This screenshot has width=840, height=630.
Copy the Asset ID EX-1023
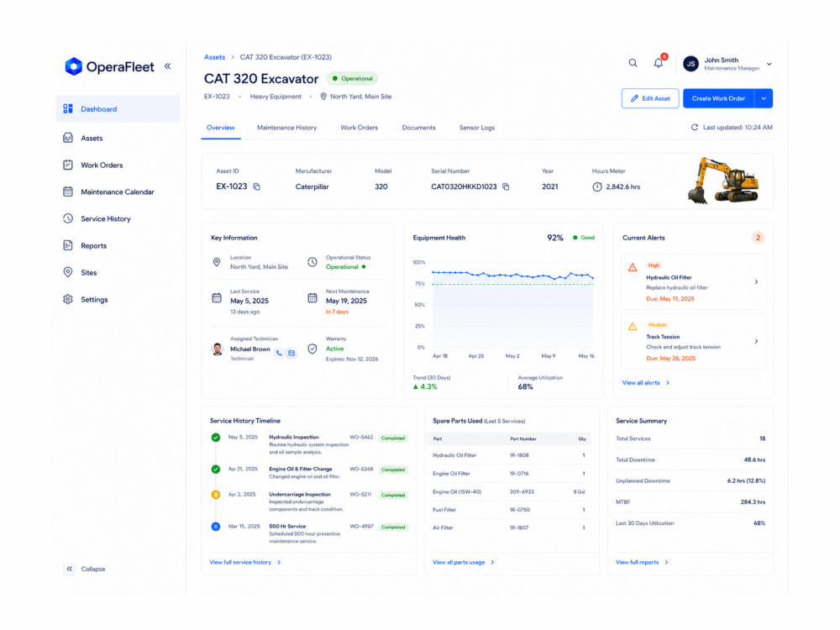pyautogui.click(x=256, y=186)
